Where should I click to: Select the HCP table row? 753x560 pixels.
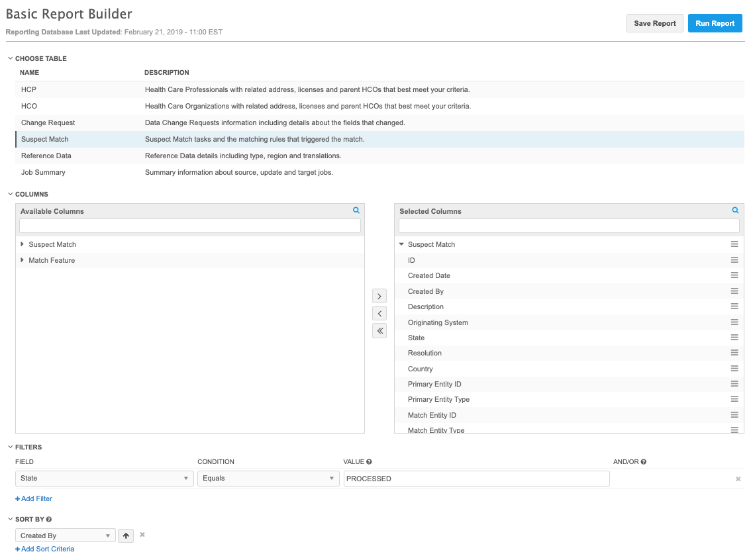tap(28, 89)
